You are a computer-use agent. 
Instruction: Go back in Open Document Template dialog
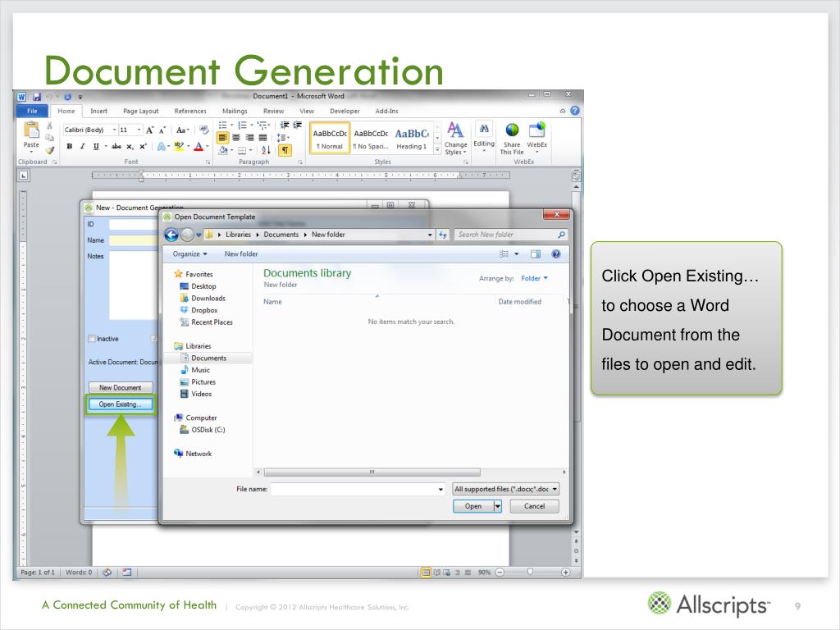pyautogui.click(x=171, y=235)
